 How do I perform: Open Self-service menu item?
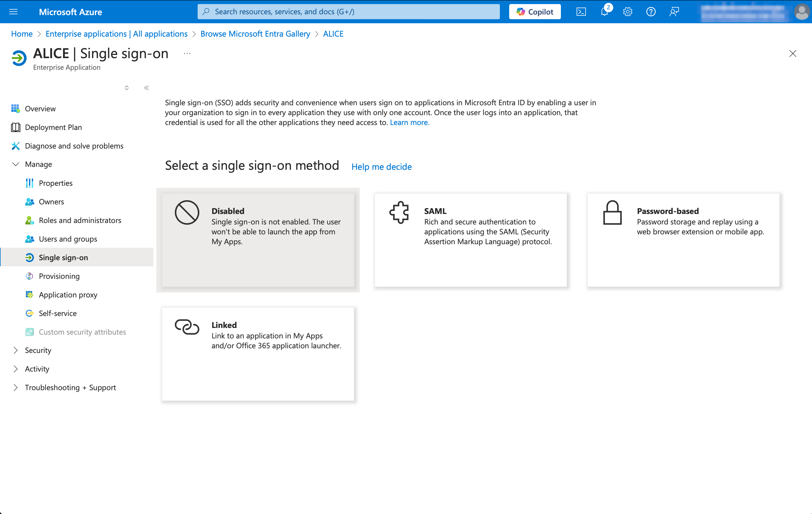coord(77,313)
